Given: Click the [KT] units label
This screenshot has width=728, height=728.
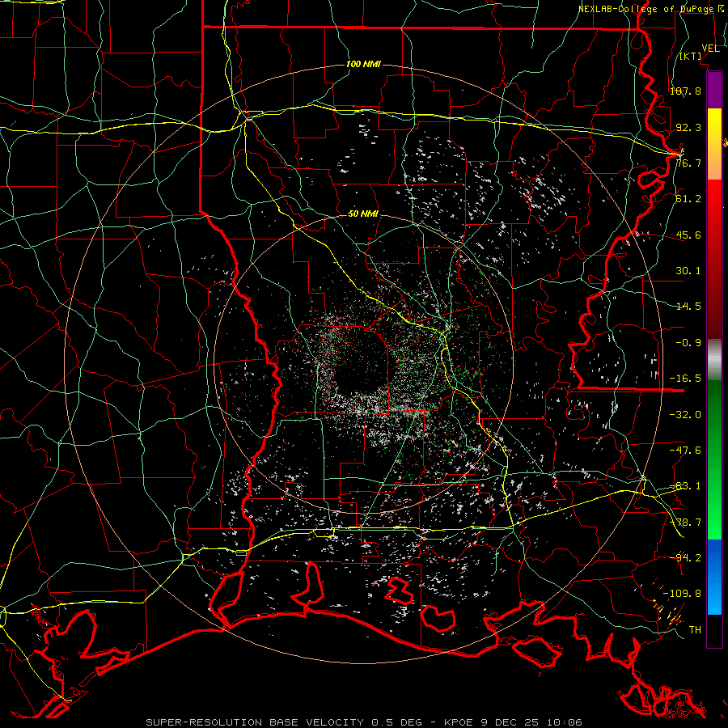Looking at the screenshot, I should coord(691,56).
